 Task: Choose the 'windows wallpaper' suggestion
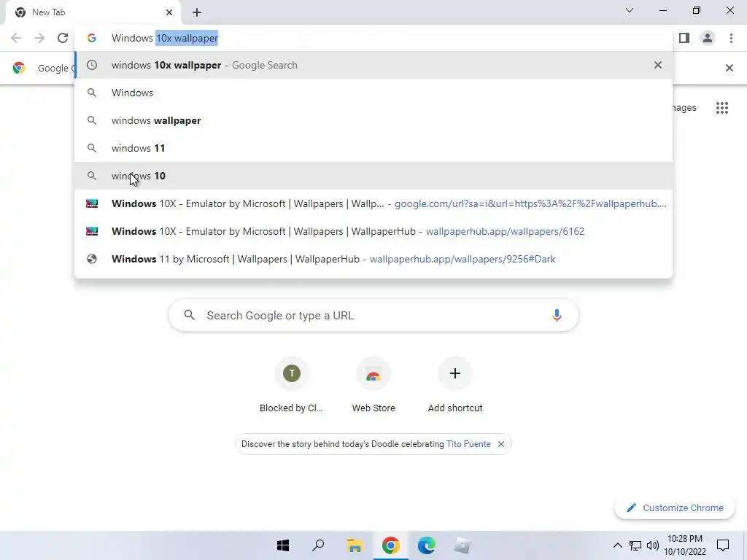(373, 120)
